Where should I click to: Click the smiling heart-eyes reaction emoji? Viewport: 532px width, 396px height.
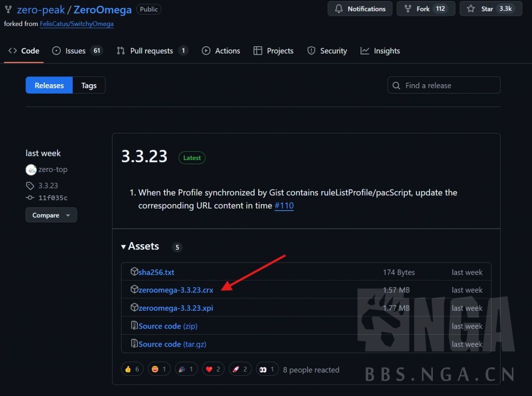pos(154,369)
